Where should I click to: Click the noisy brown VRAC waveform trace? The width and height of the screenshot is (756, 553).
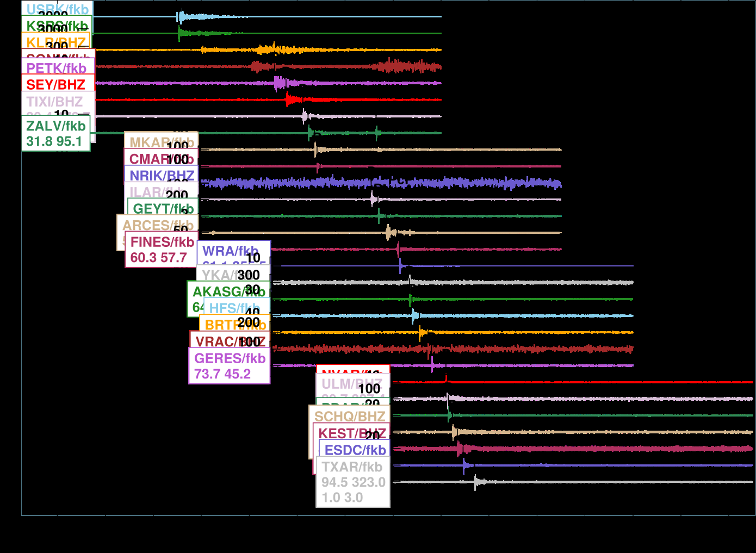453,349
